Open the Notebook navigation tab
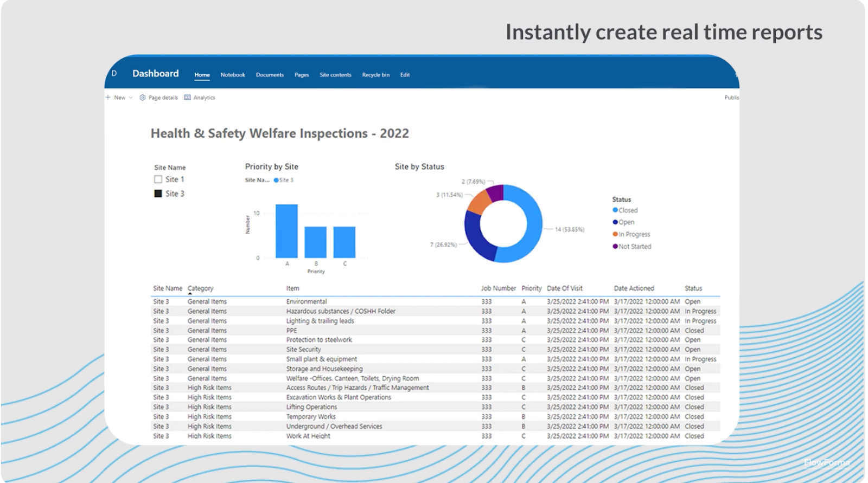The image size is (868, 483). 233,75
